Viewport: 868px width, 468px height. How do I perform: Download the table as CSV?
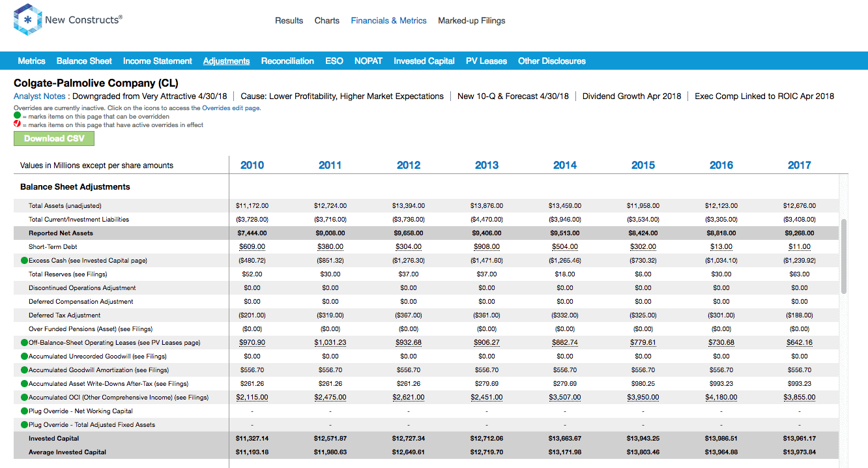point(54,138)
